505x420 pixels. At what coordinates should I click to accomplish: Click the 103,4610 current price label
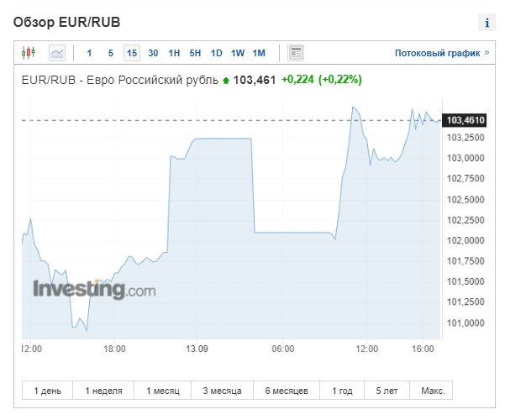click(465, 120)
